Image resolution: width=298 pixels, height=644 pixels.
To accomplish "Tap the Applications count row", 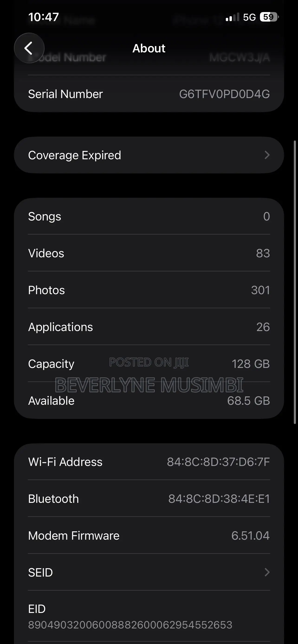I will click(x=149, y=327).
